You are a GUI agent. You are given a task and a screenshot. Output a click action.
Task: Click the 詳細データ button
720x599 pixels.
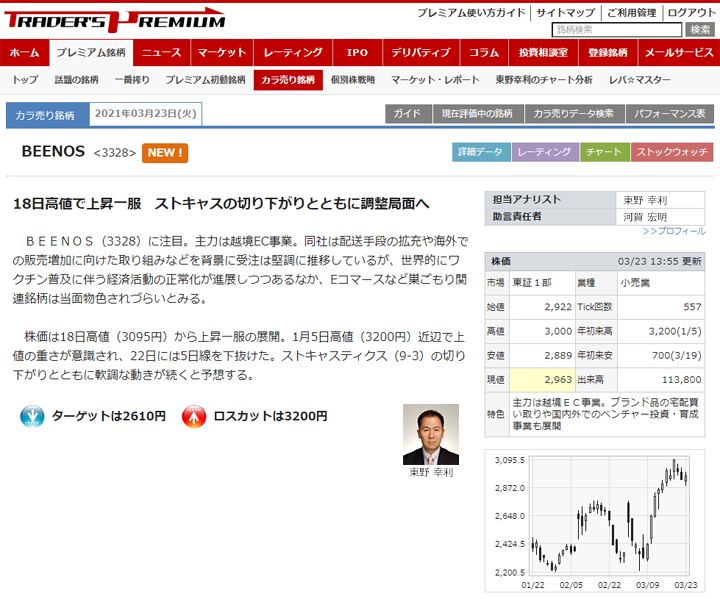(x=481, y=153)
